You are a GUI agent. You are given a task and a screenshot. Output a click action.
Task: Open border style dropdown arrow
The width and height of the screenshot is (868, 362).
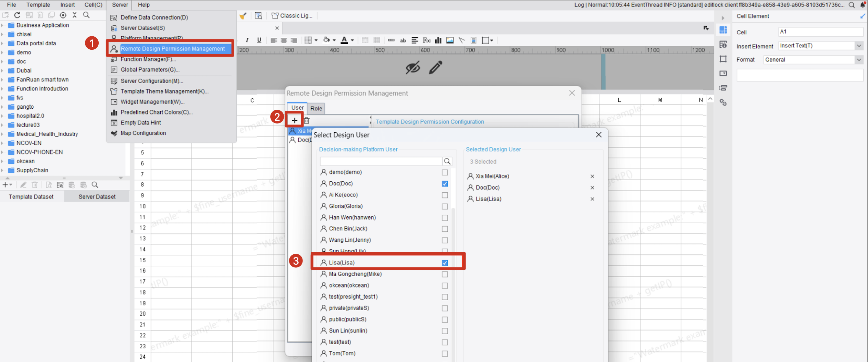(x=316, y=40)
